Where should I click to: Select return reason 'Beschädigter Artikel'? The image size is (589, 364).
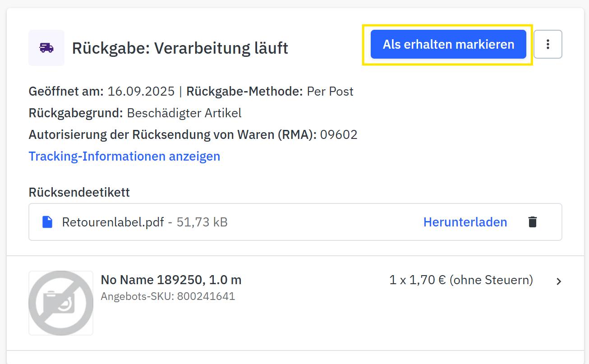pos(184,113)
